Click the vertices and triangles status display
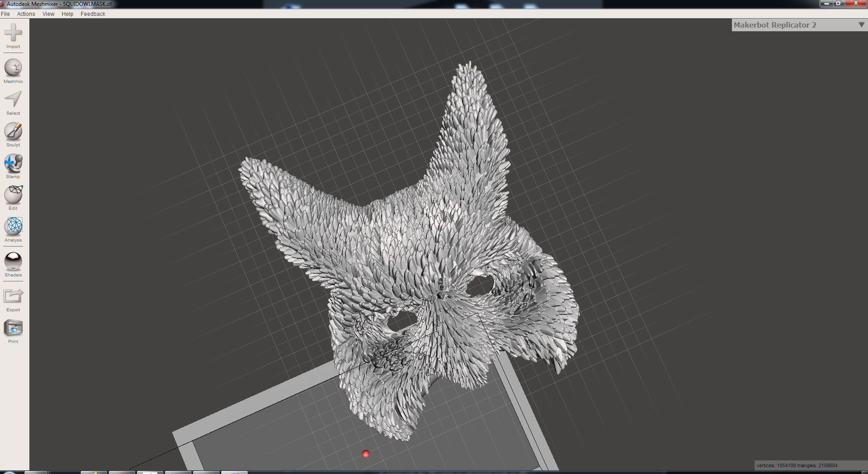 pos(810,465)
